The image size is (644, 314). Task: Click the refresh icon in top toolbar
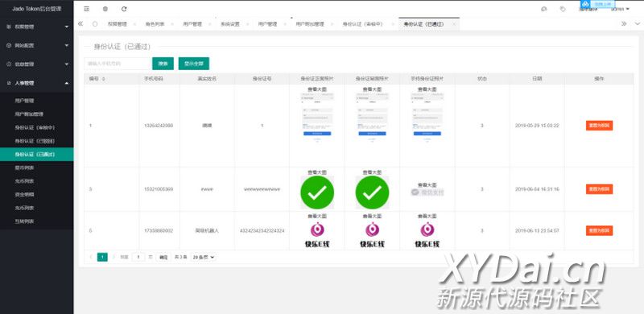[124, 9]
